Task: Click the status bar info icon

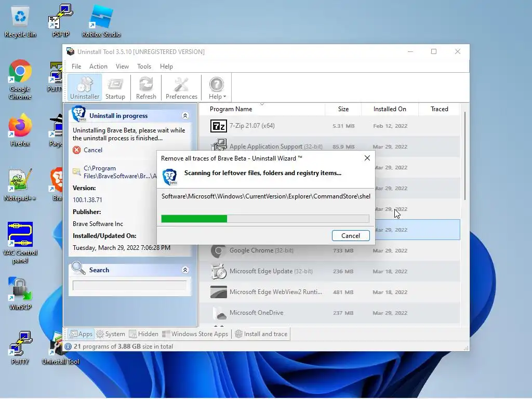Action: pyautogui.click(x=68, y=347)
